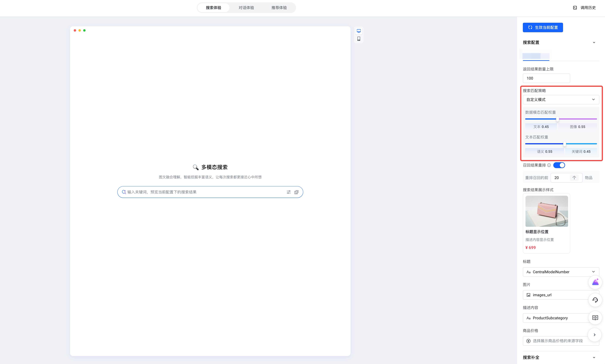Open 调用历史 link
The width and height of the screenshot is (605, 364).
point(585,8)
